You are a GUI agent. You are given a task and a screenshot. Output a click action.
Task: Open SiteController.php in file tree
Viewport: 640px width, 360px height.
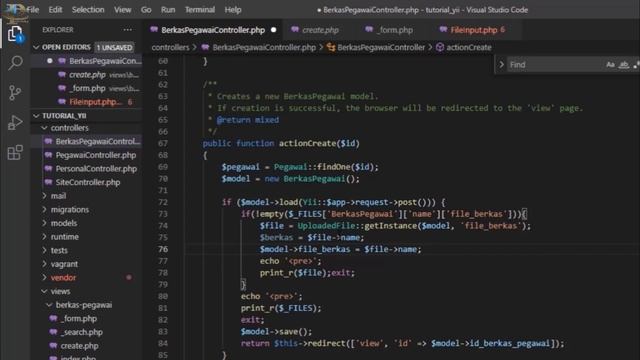88,182
